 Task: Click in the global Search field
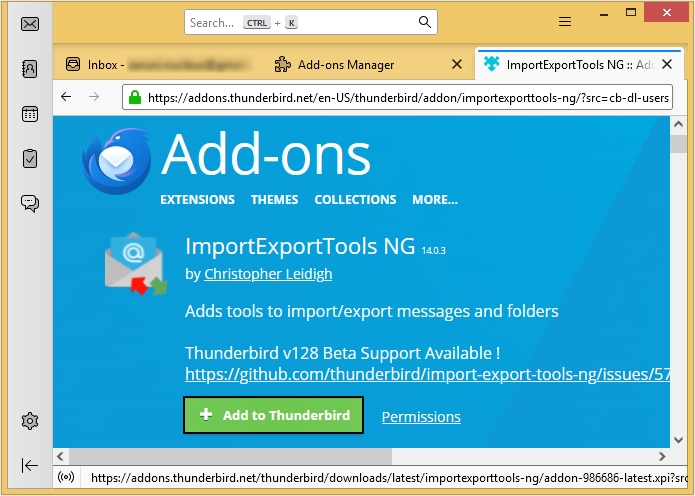(311, 22)
